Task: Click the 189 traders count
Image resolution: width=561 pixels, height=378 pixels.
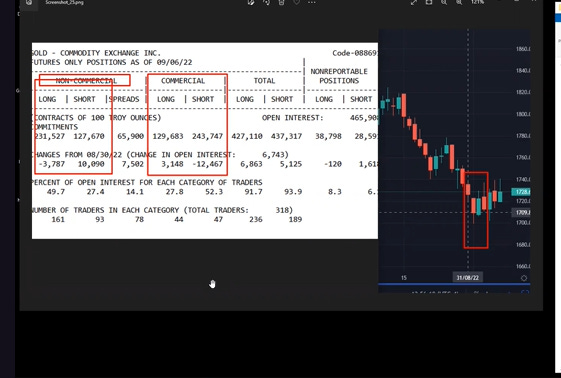Action: (x=295, y=220)
